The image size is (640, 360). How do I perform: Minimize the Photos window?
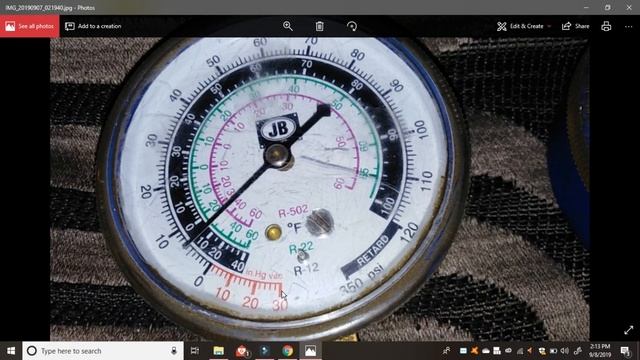[x=586, y=7]
